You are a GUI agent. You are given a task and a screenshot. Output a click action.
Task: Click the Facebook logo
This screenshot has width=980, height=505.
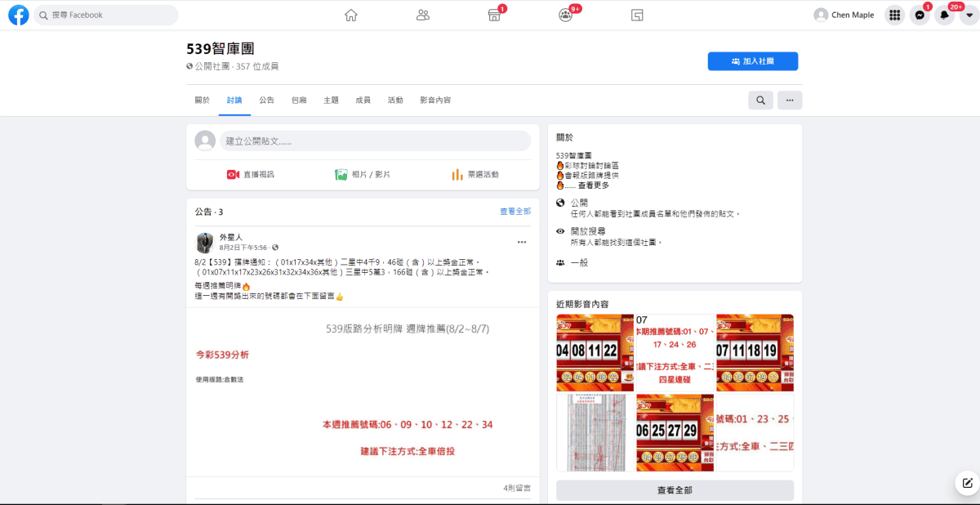19,15
